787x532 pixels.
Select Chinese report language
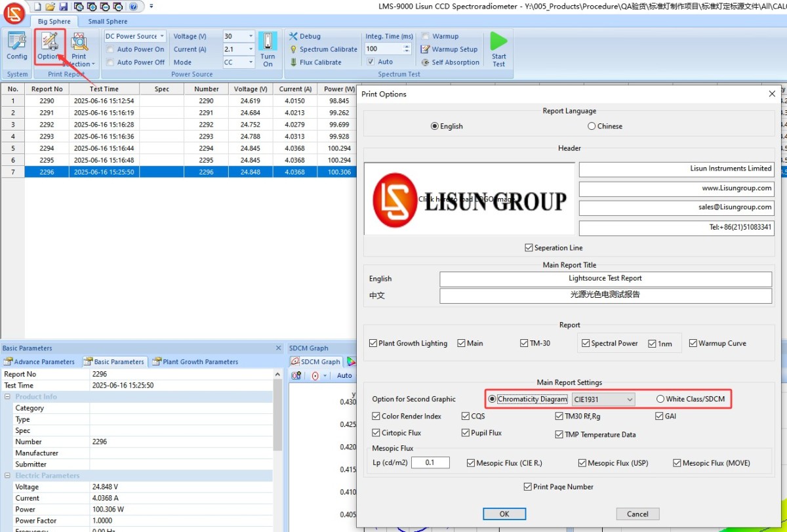point(605,126)
